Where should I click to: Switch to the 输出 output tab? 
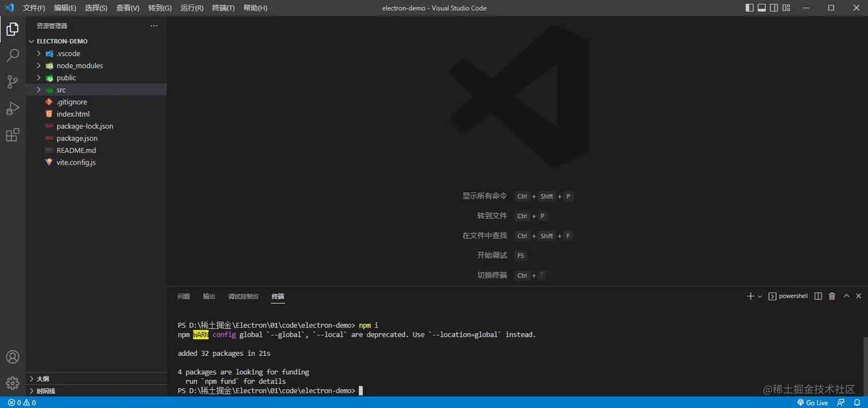[x=209, y=297]
